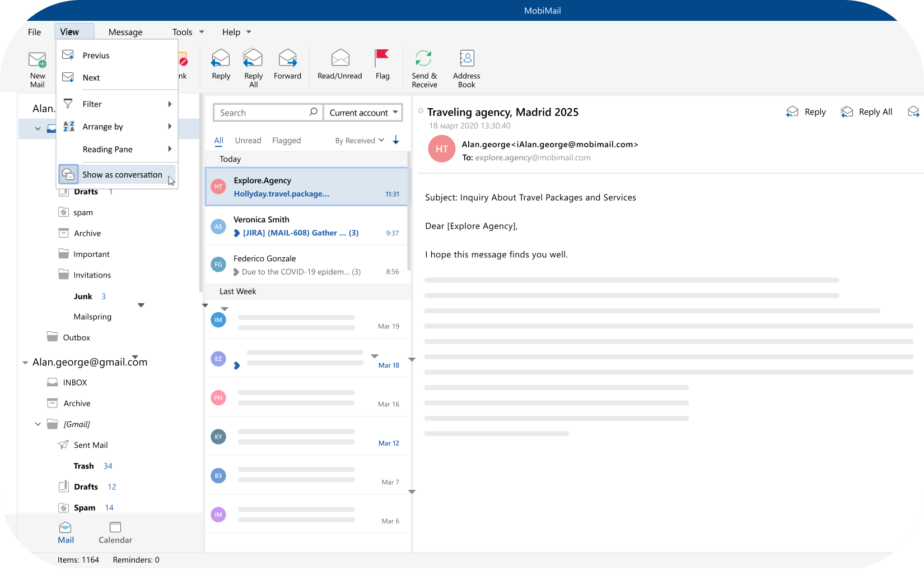Click the B3 avatar on Mar 7 message
Screen dimensions: 924x570
pos(218,476)
